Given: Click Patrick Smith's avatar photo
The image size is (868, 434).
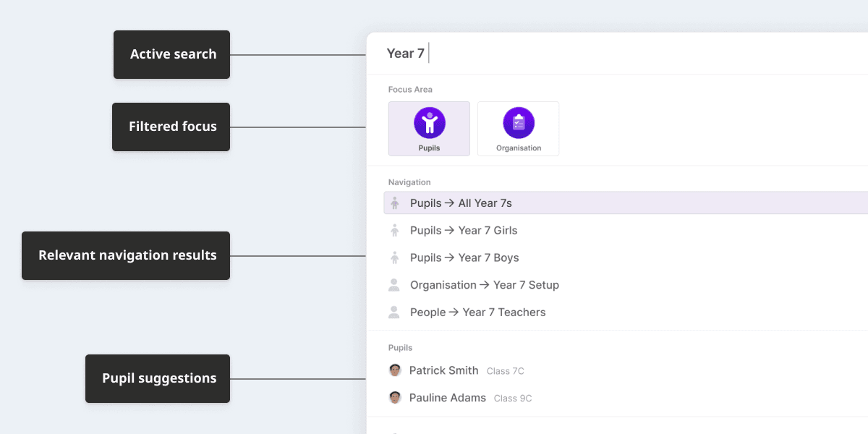Looking at the screenshot, I should point(395,370).
